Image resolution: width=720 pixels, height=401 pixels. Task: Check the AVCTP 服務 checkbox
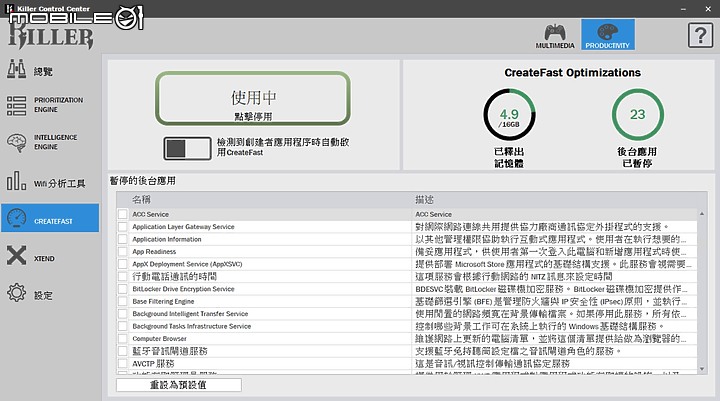(x=123, y=363)
